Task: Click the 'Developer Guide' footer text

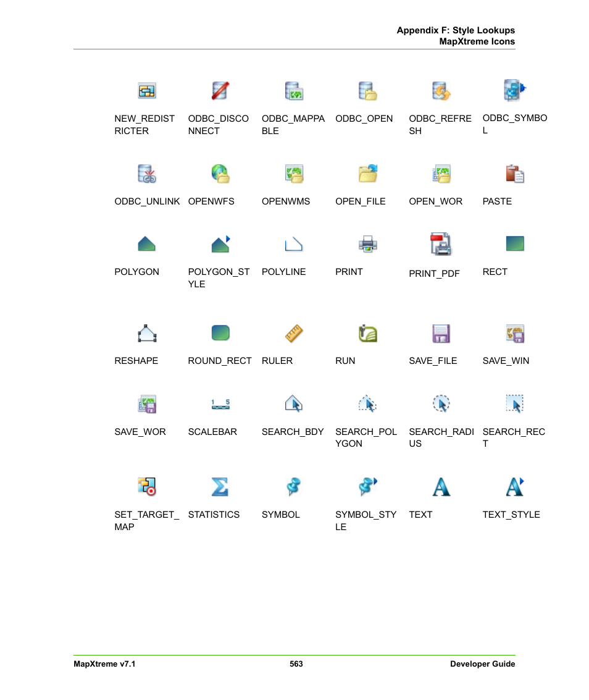Action: pyautogui.click(x=482, y=664)
